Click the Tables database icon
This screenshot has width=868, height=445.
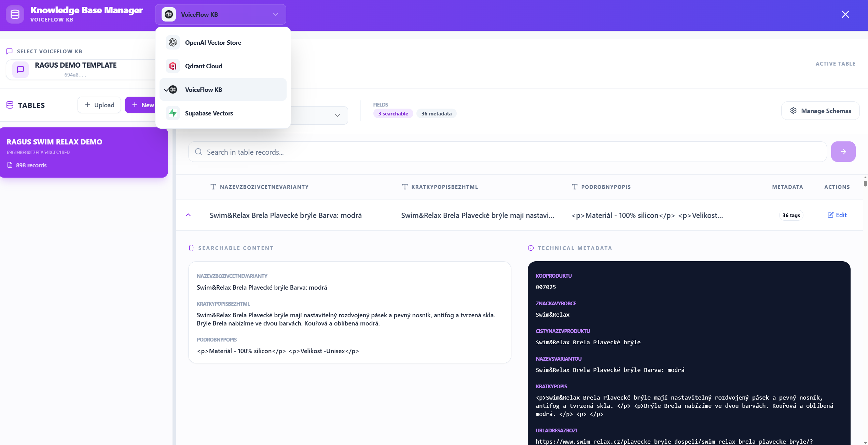point(10,105)
